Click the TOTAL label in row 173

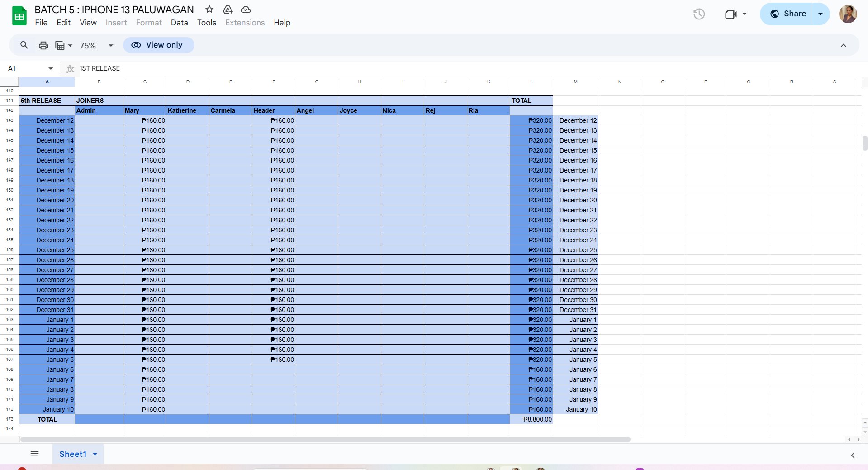tap(47, 419)
